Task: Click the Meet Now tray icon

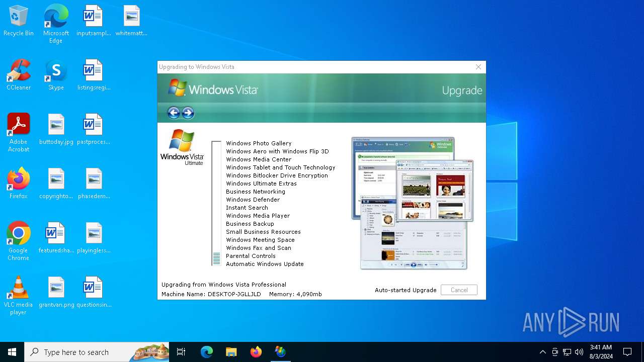Action: [x=555, y=352]
